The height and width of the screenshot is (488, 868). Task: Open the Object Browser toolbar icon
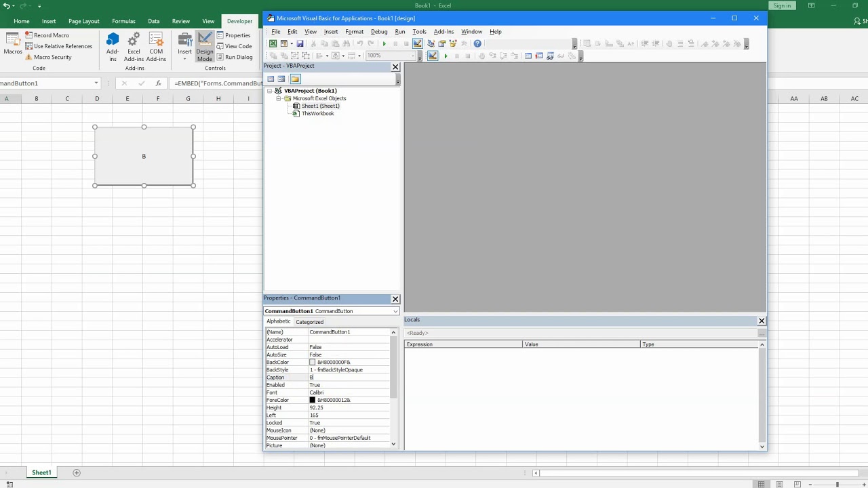pyautogui.click(x=453, y=43)
